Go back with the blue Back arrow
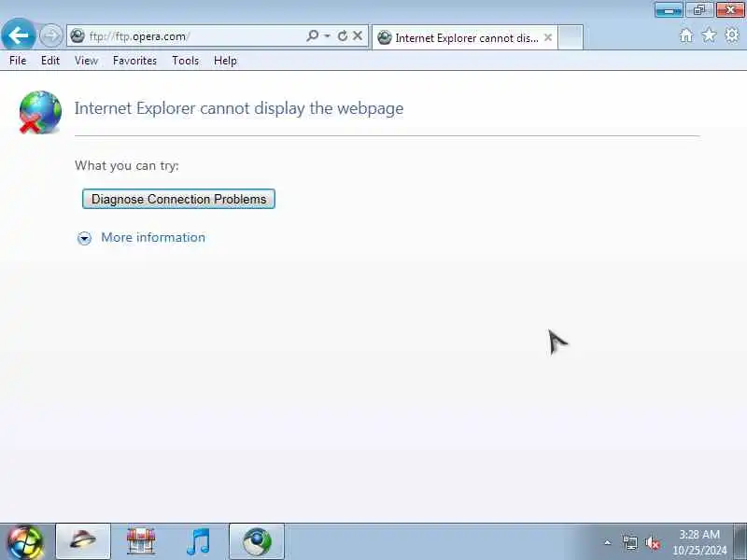Viewport: 747px width, 560px height. pyautogui.click(x=18, y=35)
